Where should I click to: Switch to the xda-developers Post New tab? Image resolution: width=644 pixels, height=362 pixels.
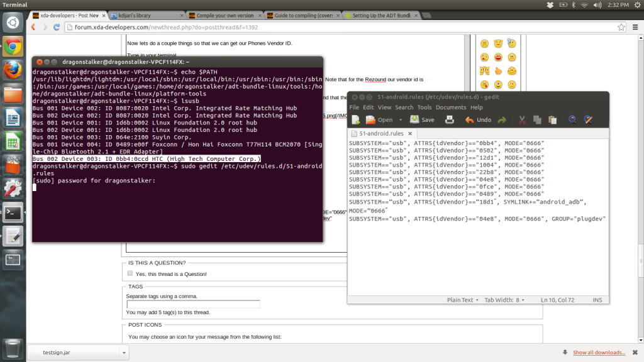pos(69,16)
